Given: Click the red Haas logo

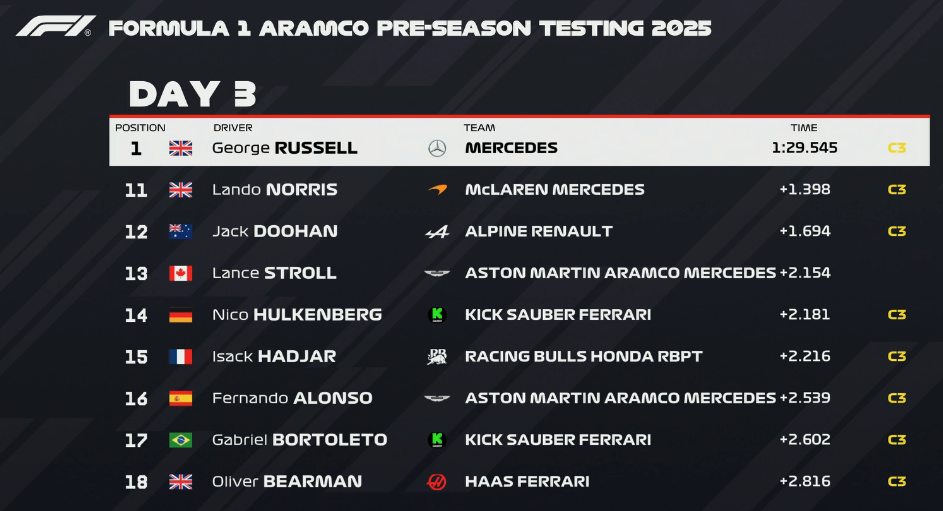Looking at the screenshot, I should [437, 482].
